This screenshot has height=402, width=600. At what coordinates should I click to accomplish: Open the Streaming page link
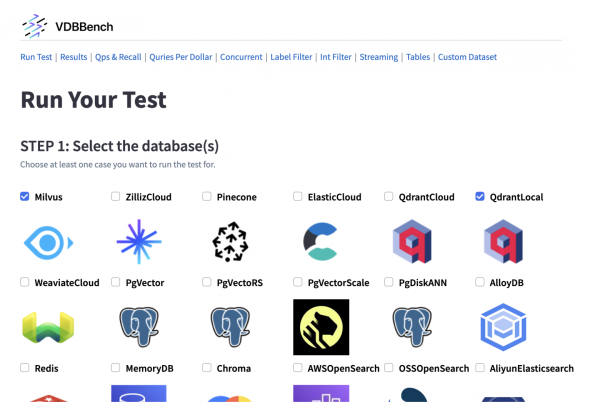pos(378,57)
